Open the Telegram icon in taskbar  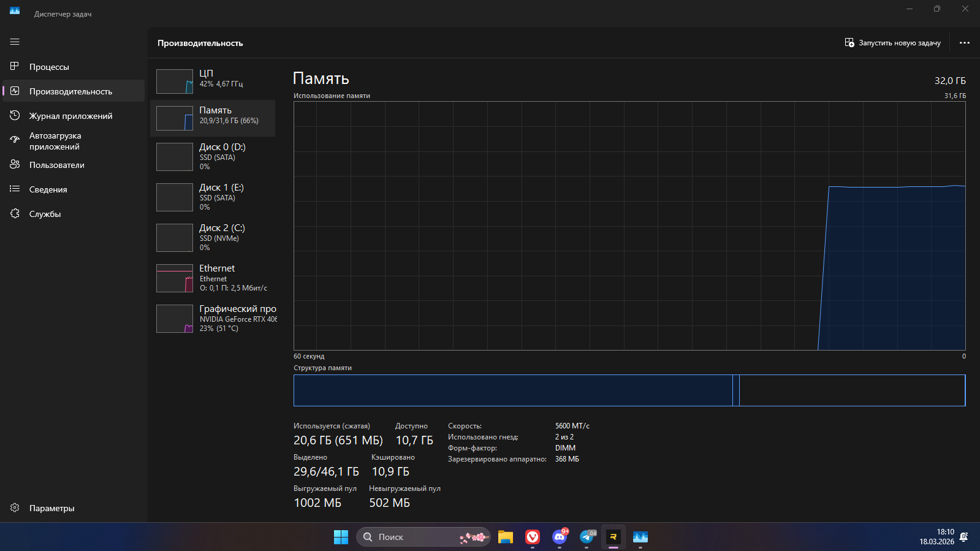coord(587,537)
